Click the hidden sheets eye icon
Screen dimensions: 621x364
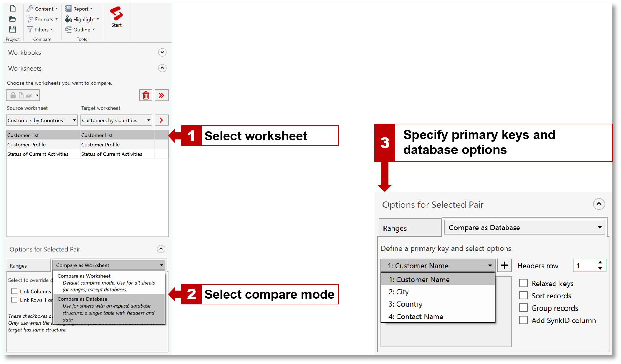pos(29,95)
